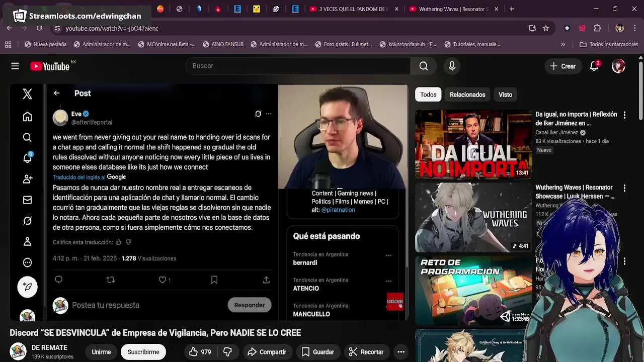Click Recortar clip button

(x=366, y=352)
